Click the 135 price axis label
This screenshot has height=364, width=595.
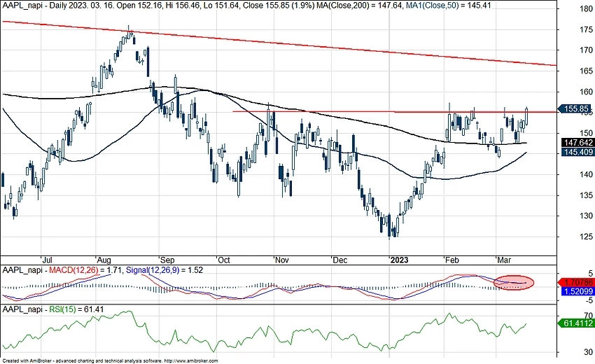(x=587, y=195)
